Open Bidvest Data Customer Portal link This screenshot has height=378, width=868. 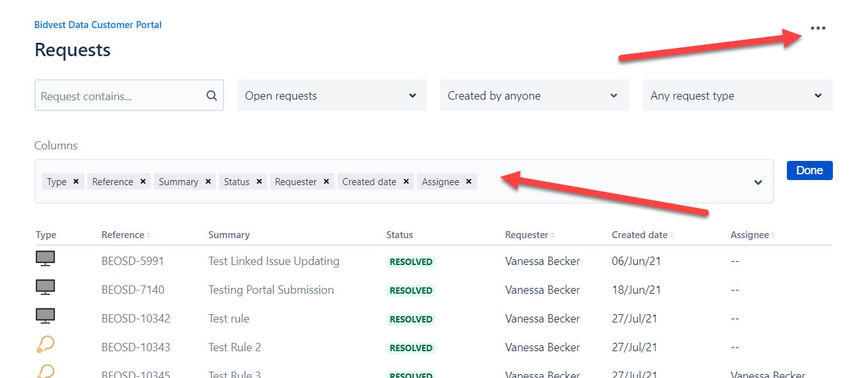tap(98, 25)
